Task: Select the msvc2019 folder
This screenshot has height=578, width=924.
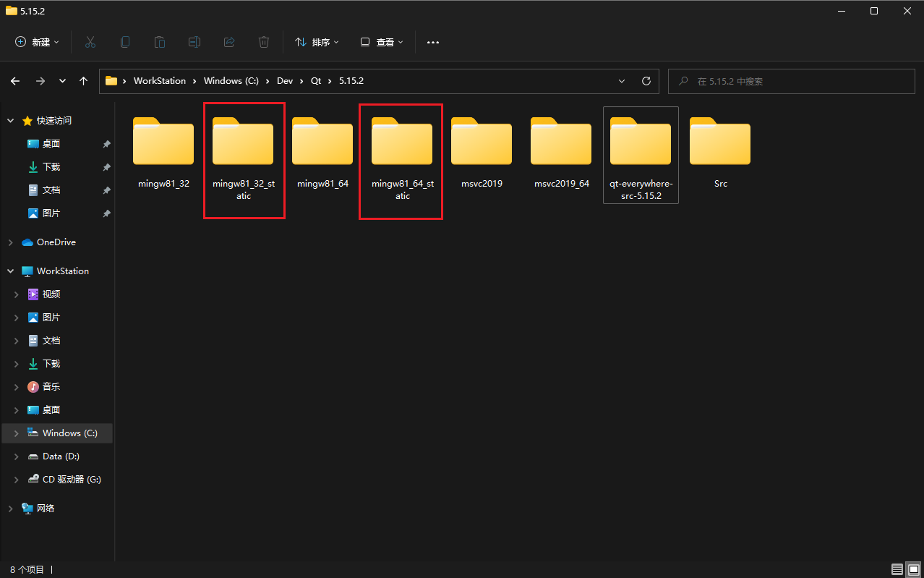Action: [482, 153]
